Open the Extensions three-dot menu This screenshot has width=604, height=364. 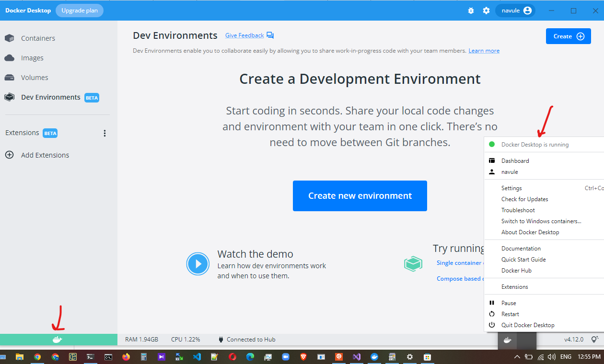[105, 133]
